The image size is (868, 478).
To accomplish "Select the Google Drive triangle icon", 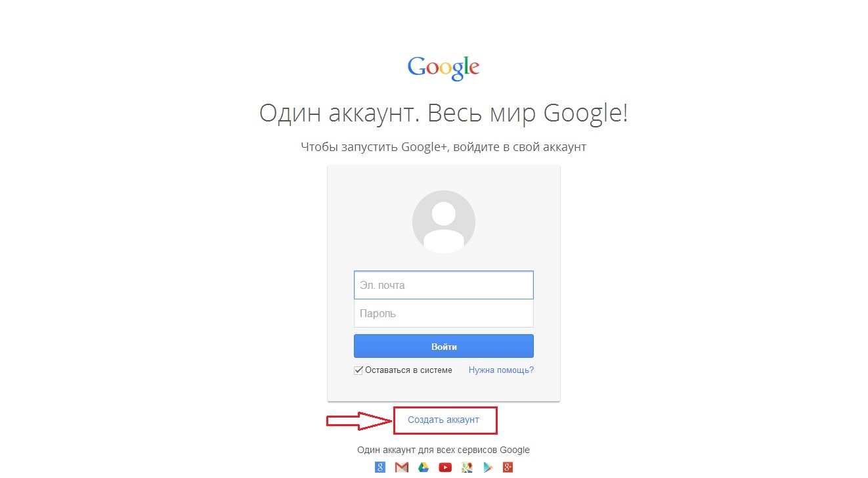I will [423, 467].
